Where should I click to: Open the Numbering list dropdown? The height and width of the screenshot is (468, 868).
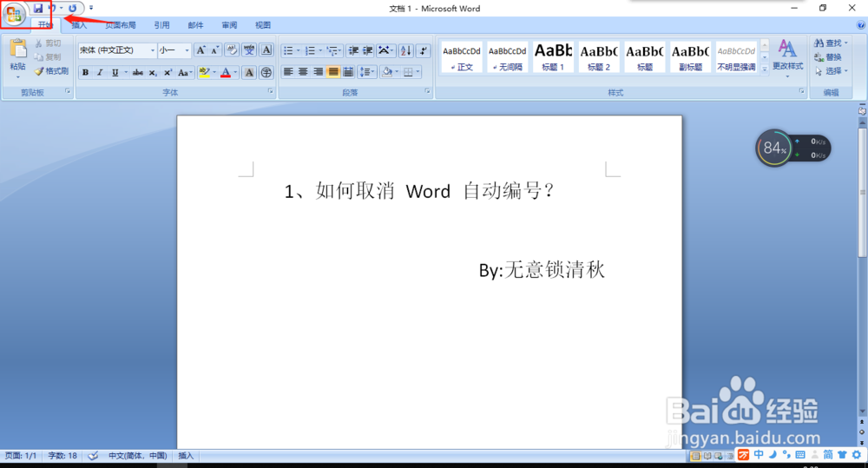(320, 51)
